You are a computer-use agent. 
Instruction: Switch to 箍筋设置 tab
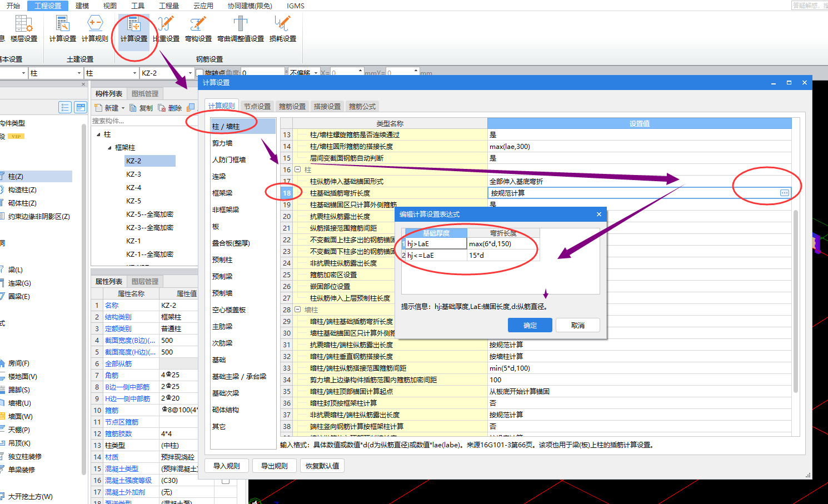click(292, 106)
